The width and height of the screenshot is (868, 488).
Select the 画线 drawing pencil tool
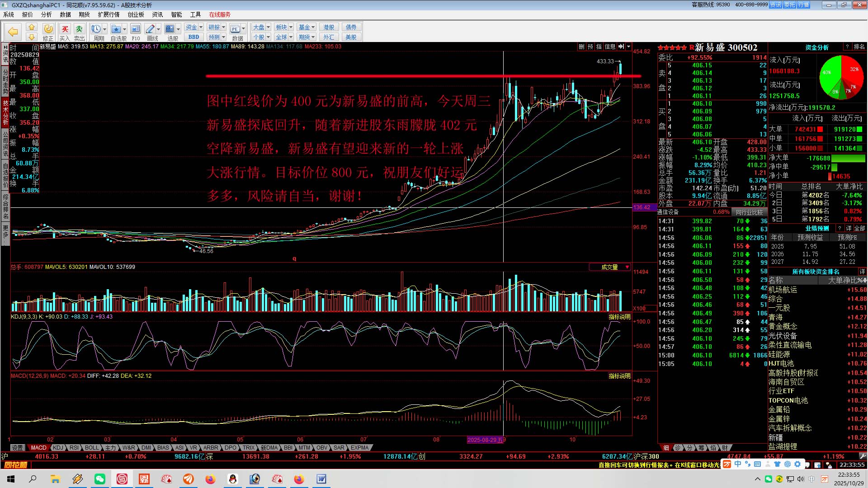(x=151, y=29)
